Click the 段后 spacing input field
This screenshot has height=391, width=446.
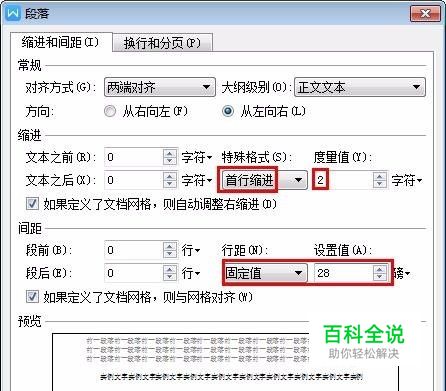[x=134, y=273]
